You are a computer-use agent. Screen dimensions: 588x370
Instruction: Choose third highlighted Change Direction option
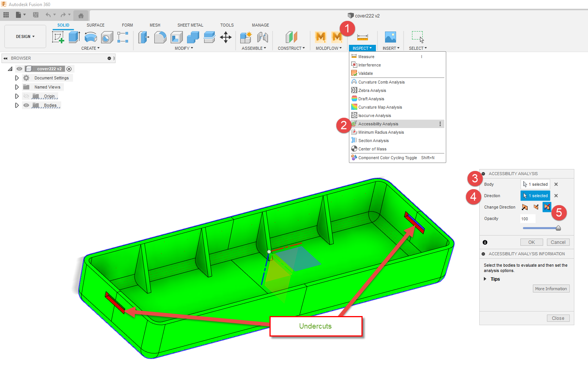[547, 207]
